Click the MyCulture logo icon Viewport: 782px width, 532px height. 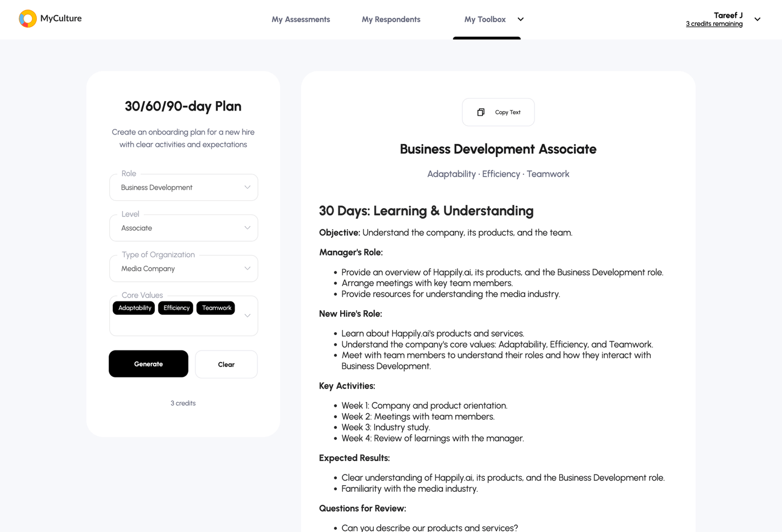click(x=27, y=18)
